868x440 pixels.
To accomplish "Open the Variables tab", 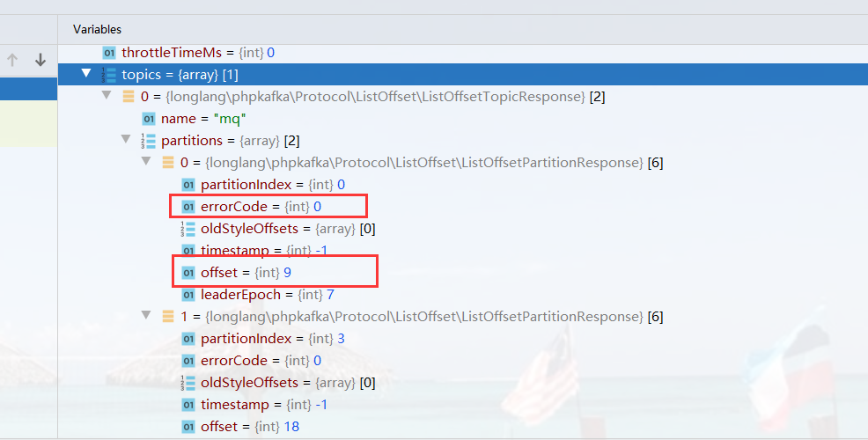I will click(97, 29).
